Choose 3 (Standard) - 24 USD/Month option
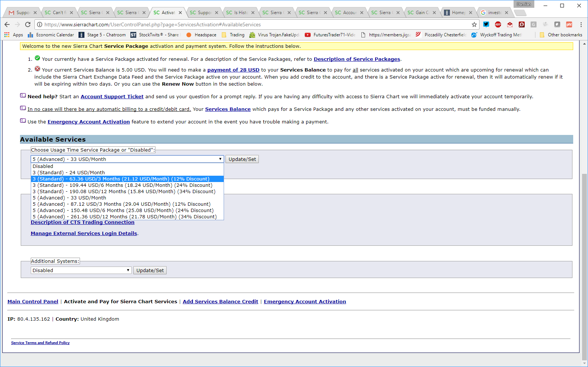Screen dimensions: 588x367 pyautogui.click(x=127, y=173)
